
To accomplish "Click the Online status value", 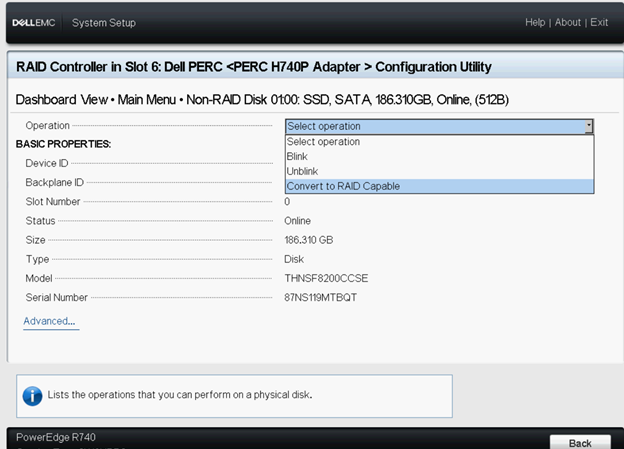I will click(x=298, y=221).
